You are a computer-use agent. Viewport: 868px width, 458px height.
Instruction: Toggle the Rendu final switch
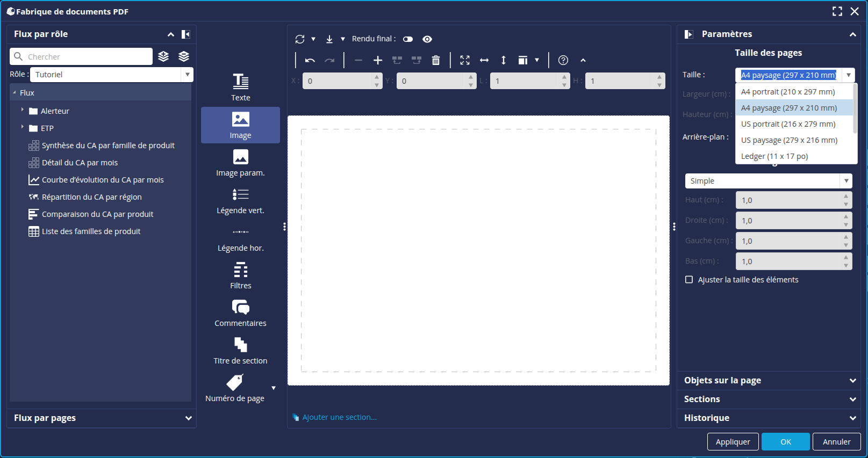(408, 39)
